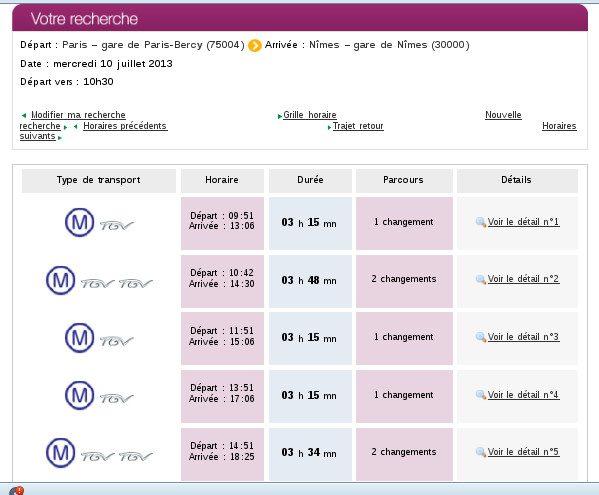Click the 03 h 34 mn duration cell
599x495 pixels.
(310, 454)
